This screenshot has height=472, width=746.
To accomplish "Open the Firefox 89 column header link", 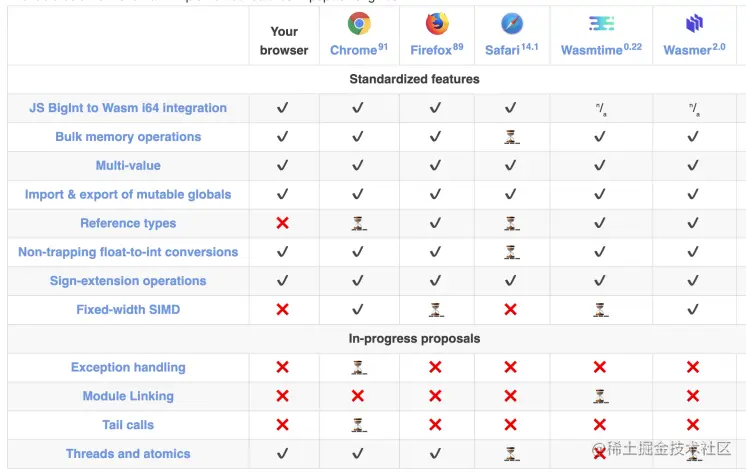I will (437, 49).
